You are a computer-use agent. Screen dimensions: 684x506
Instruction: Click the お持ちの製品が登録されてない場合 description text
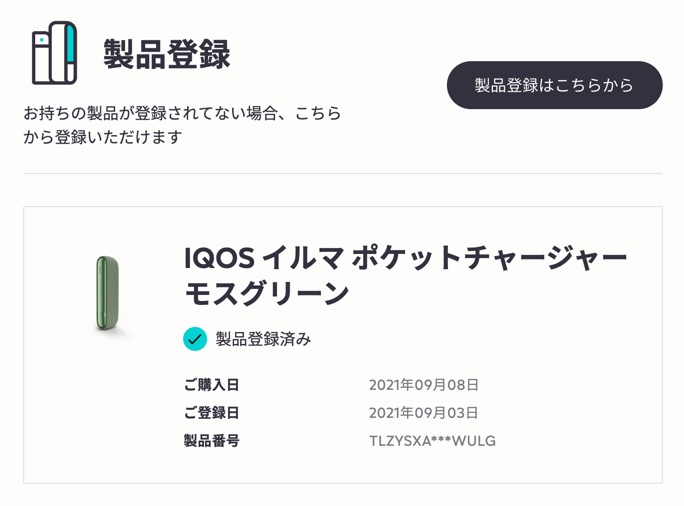coord(182,113)
